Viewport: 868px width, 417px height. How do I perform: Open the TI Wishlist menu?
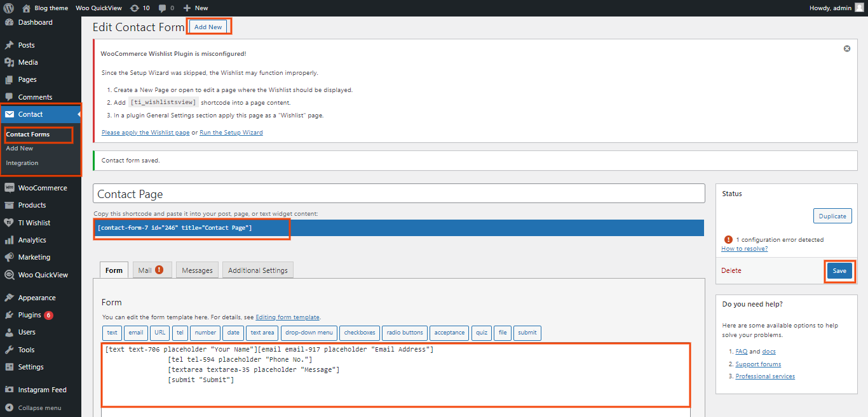[34, 223]
